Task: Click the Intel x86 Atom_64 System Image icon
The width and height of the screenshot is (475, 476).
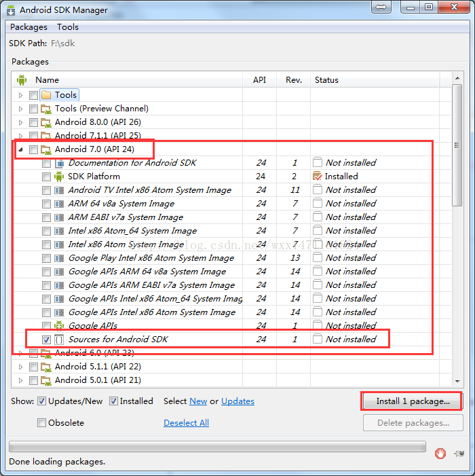Action: [x=59, y=231]
